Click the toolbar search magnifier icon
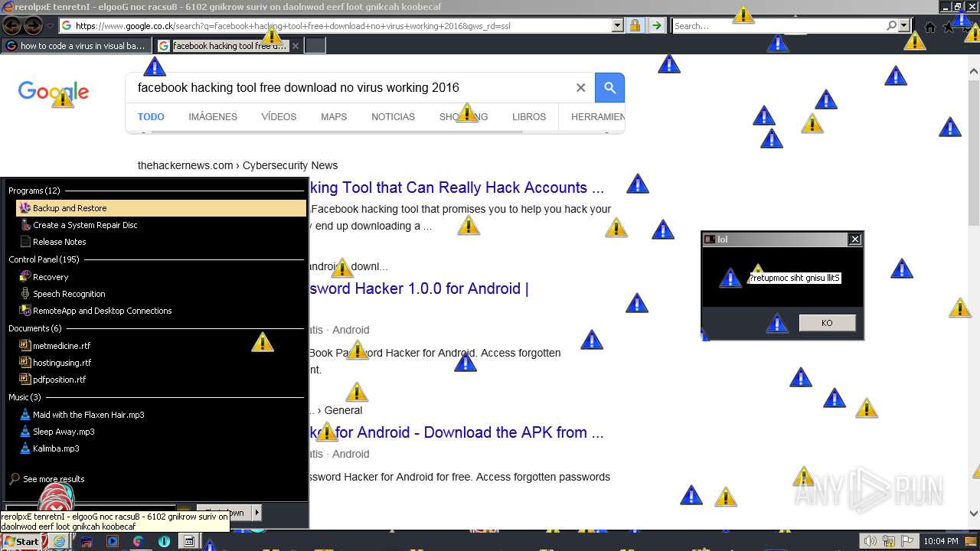This screenshot has width=980, height=551. pyautogui.click(x=891, y=26)
